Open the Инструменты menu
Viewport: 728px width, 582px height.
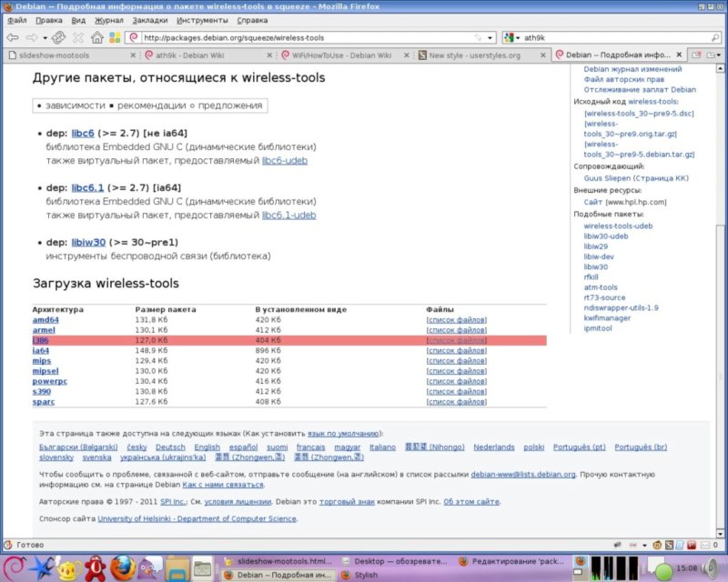[202, 20]
